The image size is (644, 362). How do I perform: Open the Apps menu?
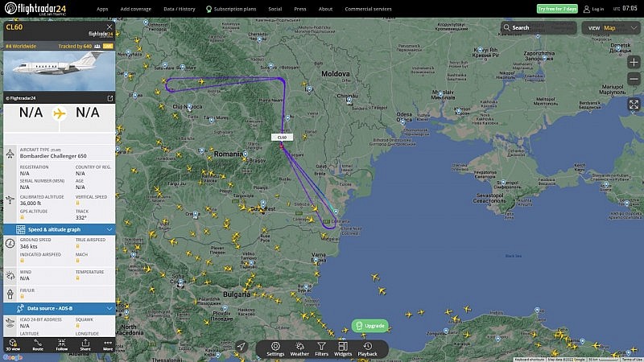(102, 9)
